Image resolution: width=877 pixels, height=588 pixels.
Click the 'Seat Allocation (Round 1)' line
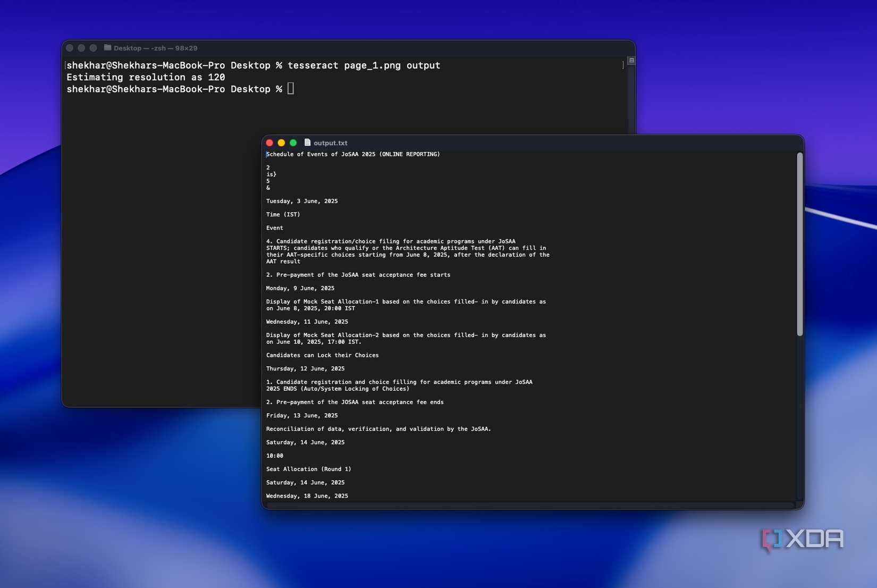(309, 469)
